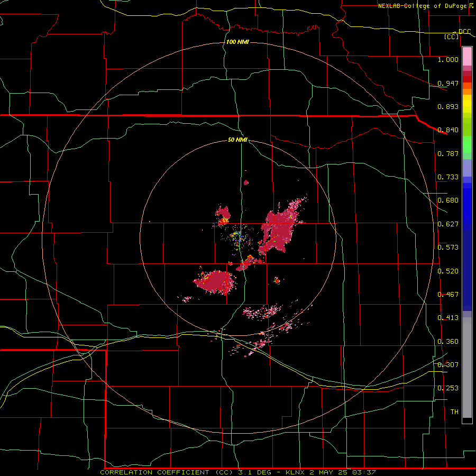Viewport: 476px width, 476px height.
Task: Click the 0.573 color scale value
Action: [x=448, y=248]
